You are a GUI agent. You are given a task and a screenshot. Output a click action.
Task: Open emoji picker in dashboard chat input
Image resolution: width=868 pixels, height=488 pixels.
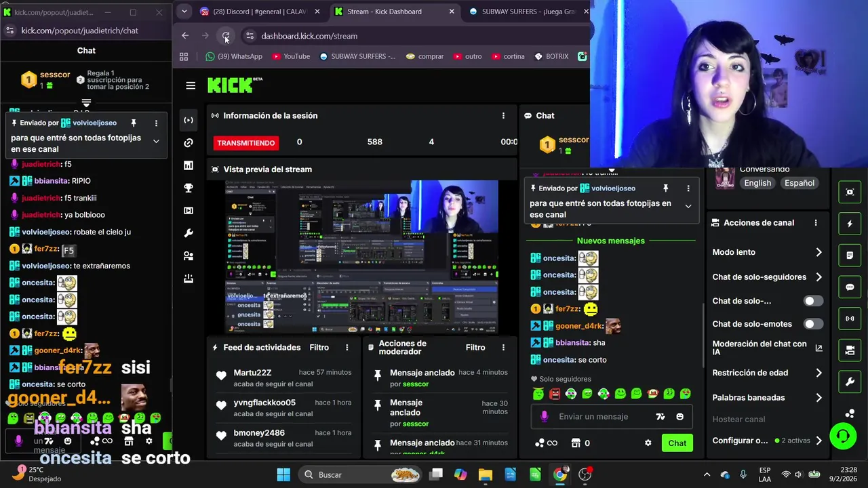tap(679, 417)
